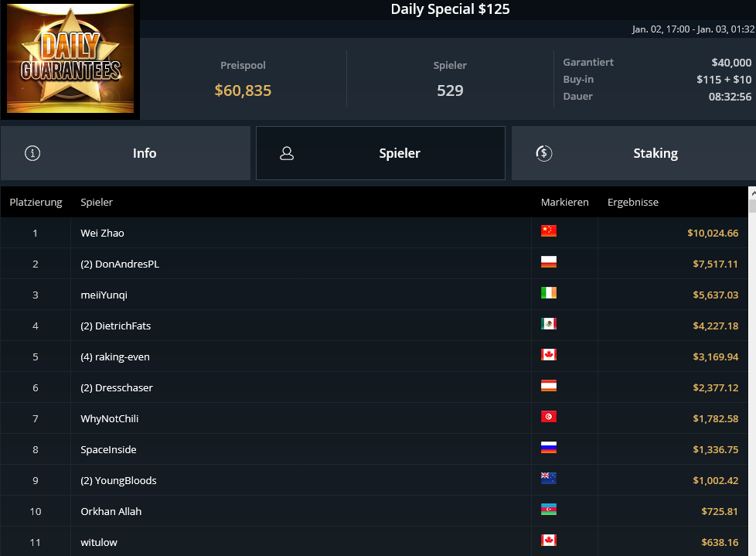Click DietrichFats' Mexico flag icon
The height and width of the screenshot is (556, 756).
click(x=549, y=323)
